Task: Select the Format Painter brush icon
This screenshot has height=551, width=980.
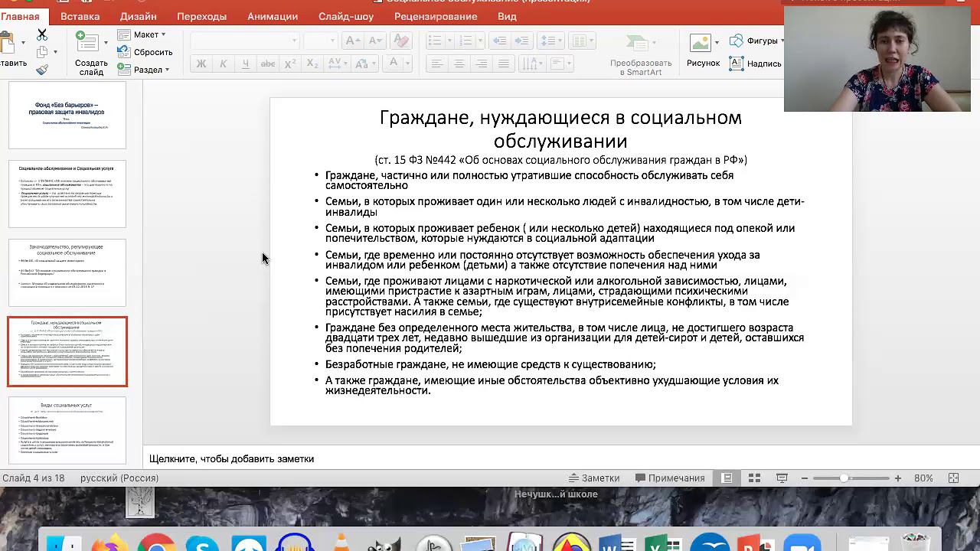Action: [42, 70]
